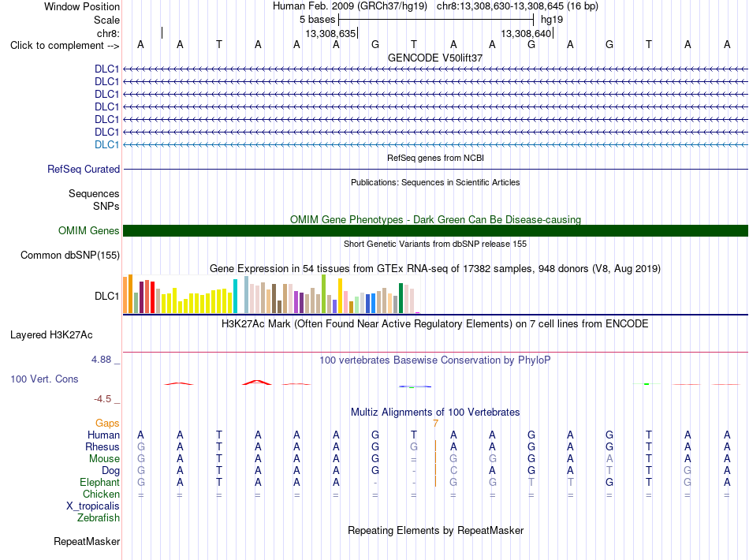This screenshot has width=749, height=560.
Task: Click the gray C in Dog row
Action: point(453,471)
